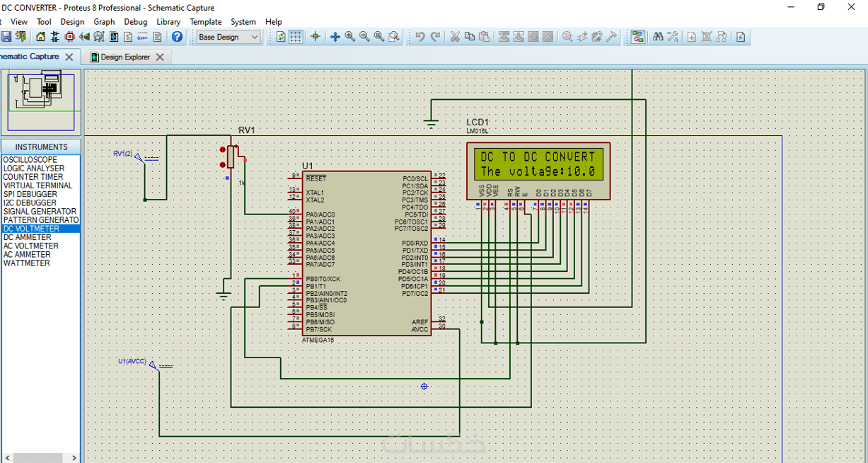Click the Zoom Out magnifier icon
Viewport: 868px width, 463px height.
(364, 37)
